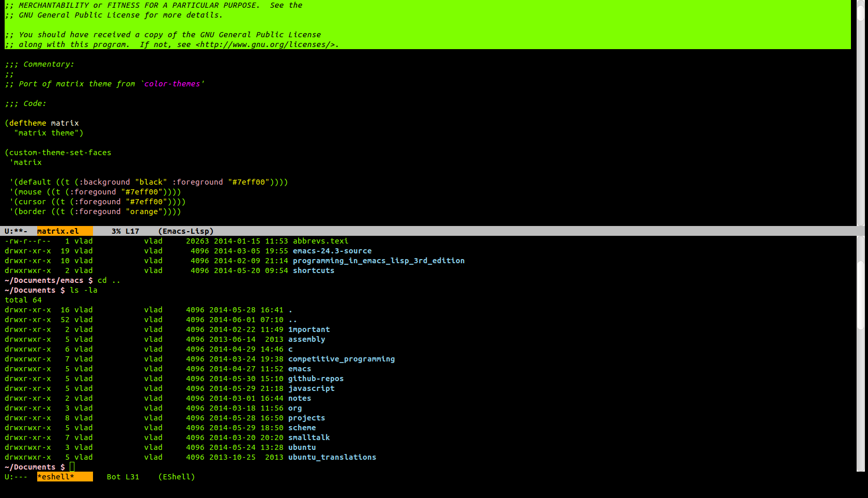
Task: Click the Bot L31 position indicator
Action: tap(123, 477)
